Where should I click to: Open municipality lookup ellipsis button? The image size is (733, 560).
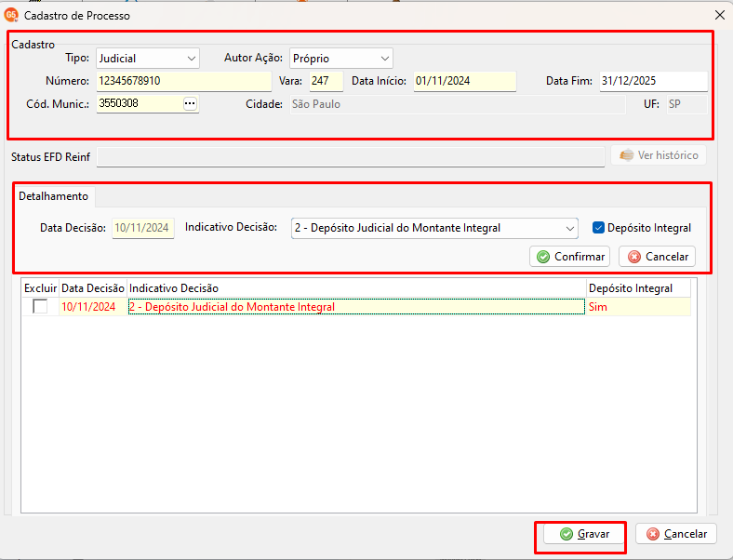[190, 104]
